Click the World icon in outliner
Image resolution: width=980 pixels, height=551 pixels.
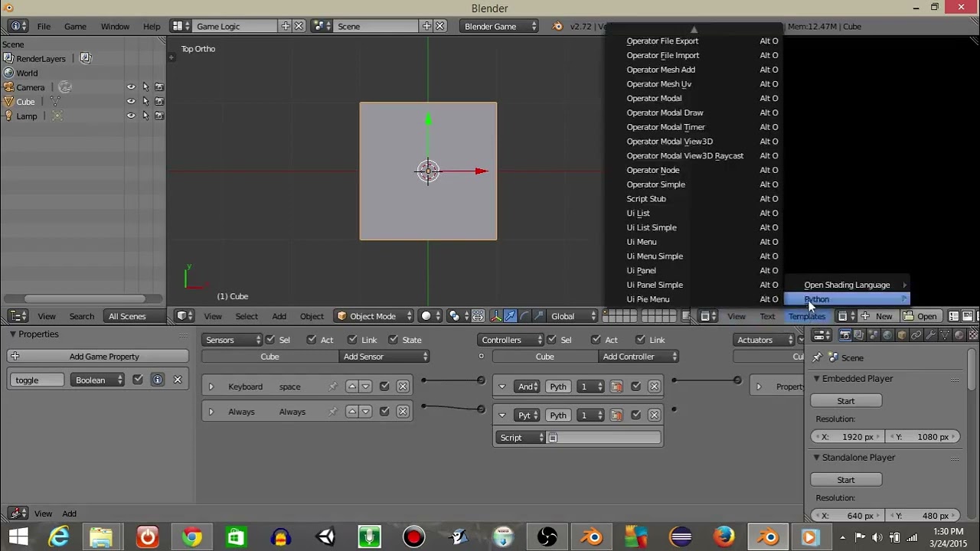[x=9, y=73]
